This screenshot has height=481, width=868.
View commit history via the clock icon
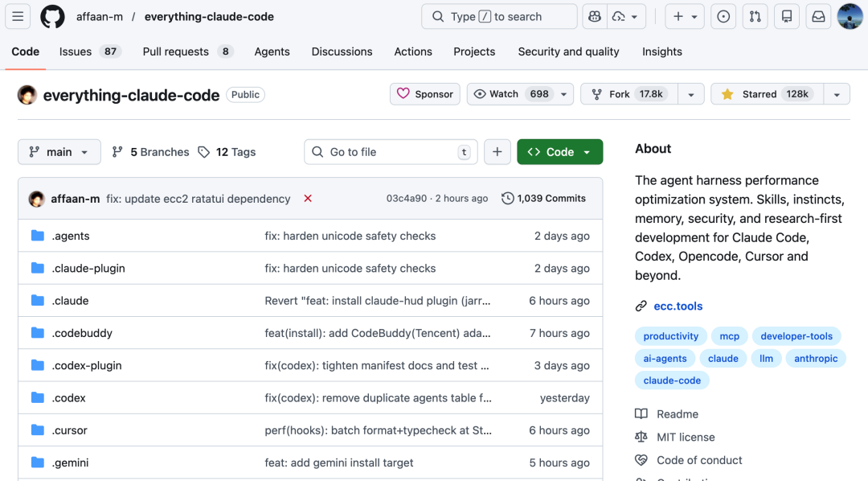coord(506,198)
